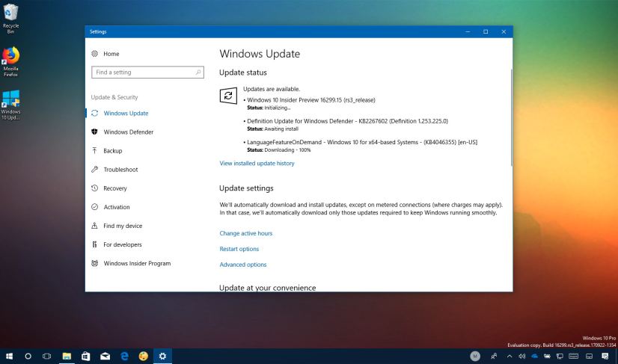Open View installed update history link

[257, 163]
